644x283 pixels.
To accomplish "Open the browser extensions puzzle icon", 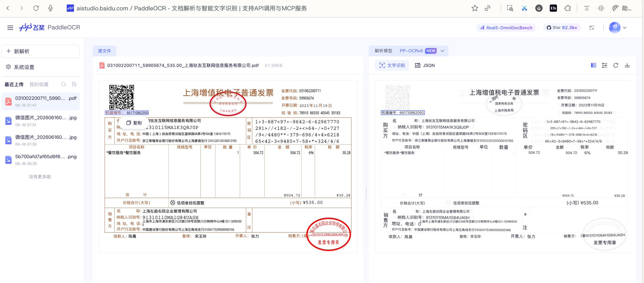I will (x=568, y=8).
